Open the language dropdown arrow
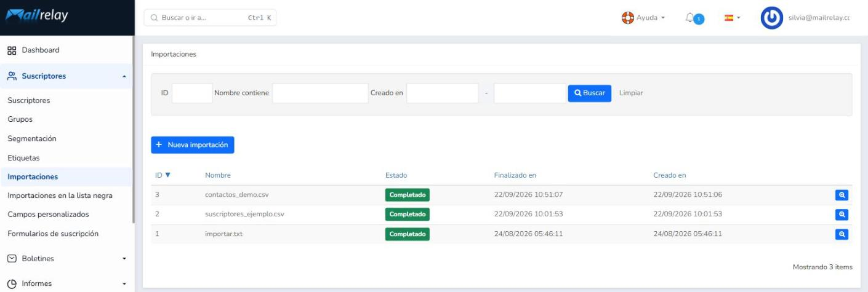Screen dimensions: 868x292 pos(739,18)
